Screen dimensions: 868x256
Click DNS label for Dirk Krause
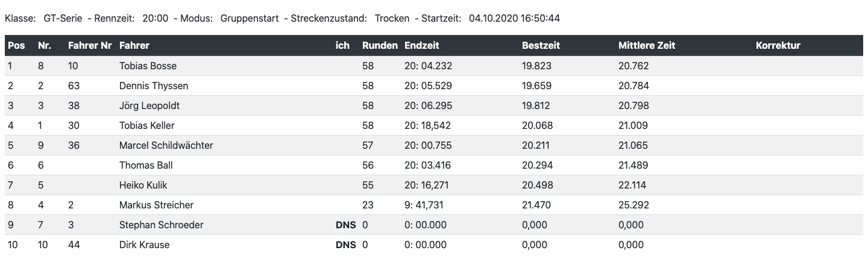point(345,245)
